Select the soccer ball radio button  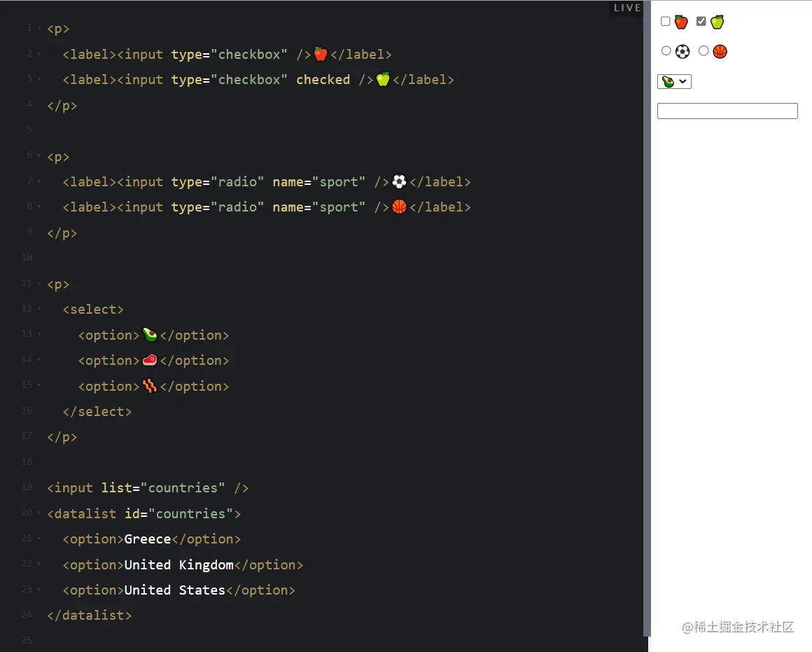coord(666,51)
